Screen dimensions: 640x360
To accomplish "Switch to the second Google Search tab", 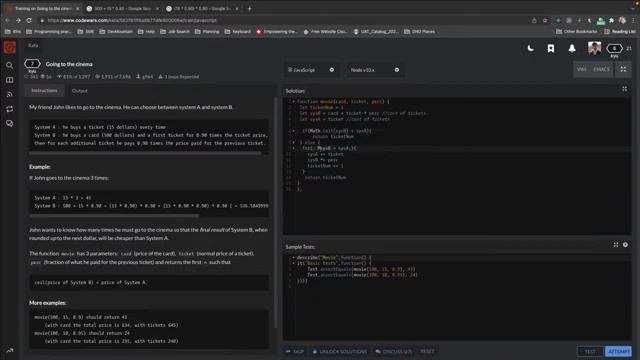I will pos(122,8).
